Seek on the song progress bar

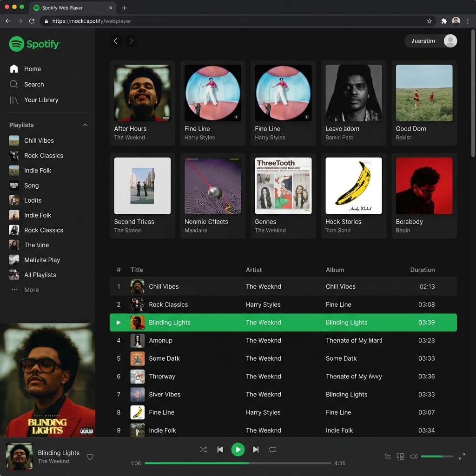pos(238,463)
